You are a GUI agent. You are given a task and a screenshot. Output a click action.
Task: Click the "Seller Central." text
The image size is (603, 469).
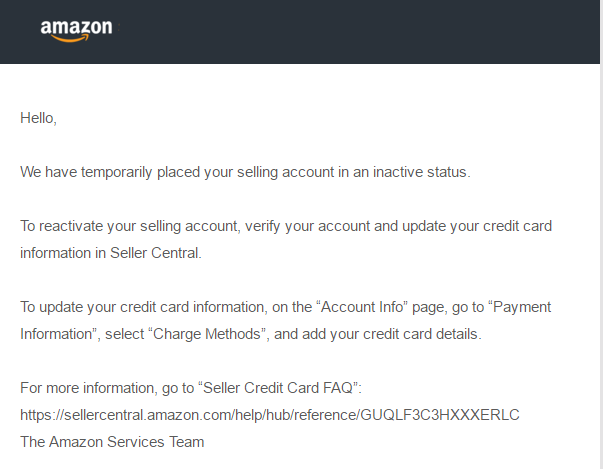[156, 253]
